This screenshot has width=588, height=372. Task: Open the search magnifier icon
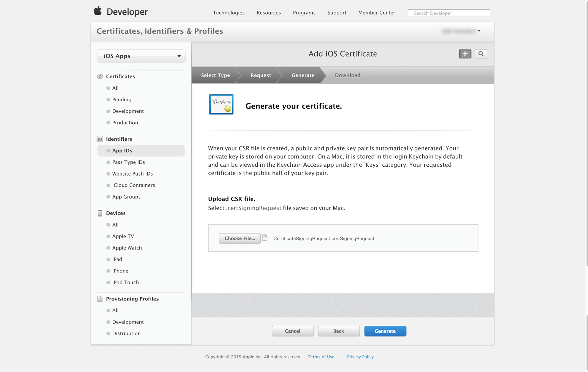pyautogui.click(x=481, y=54)
